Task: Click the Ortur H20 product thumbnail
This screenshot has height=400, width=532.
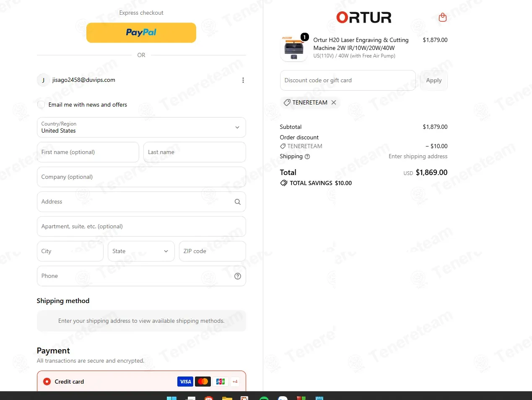Action: [x=293, y=48]
